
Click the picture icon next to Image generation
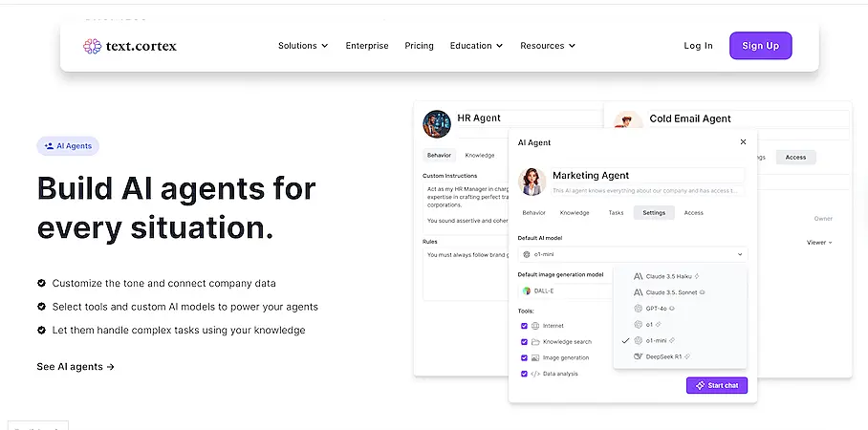(x=535, y=357)
